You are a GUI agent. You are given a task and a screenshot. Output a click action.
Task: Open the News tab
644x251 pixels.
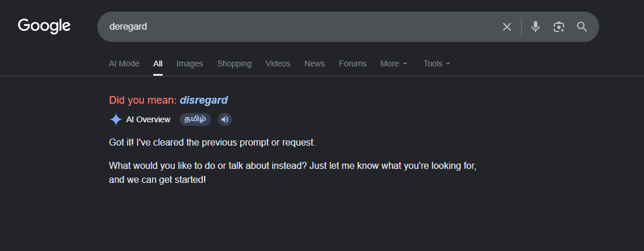[x=315, y=63]
